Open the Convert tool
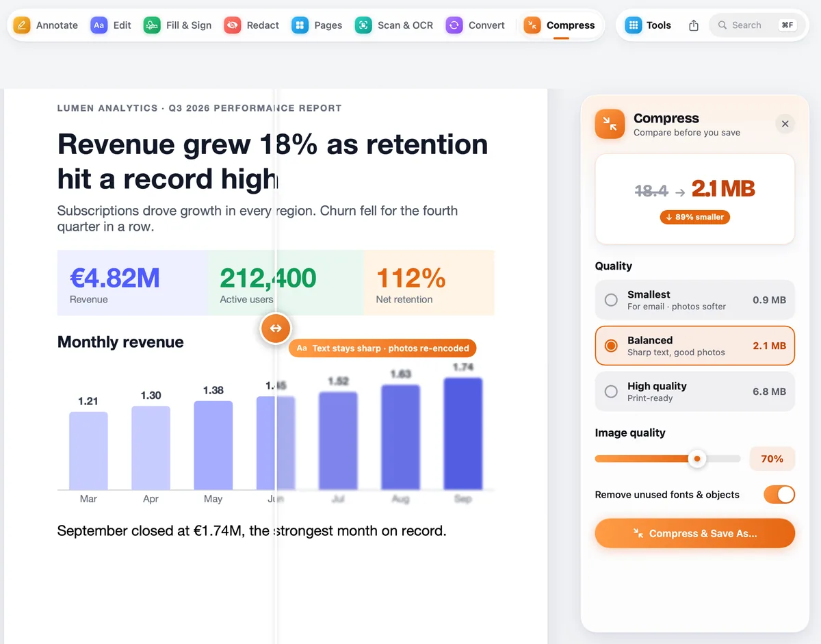 pos(475,25)
